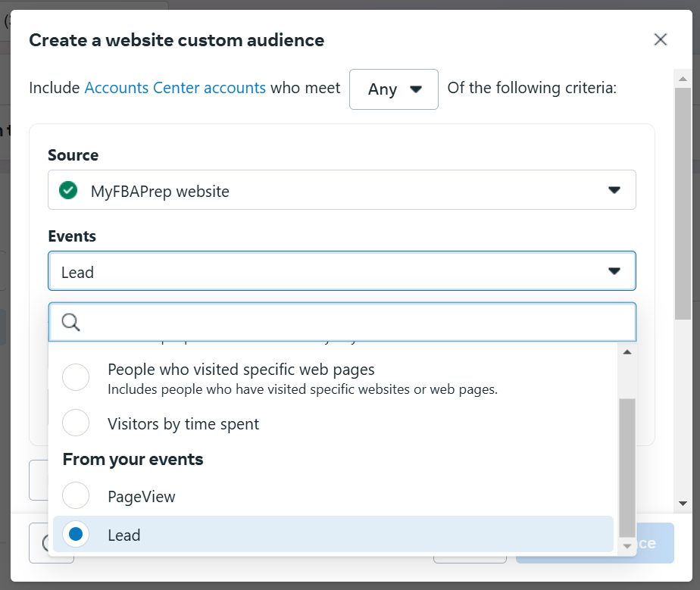Select Visitors by time spent option
This screenshot has width=700, height=590.
coord(76,423)
